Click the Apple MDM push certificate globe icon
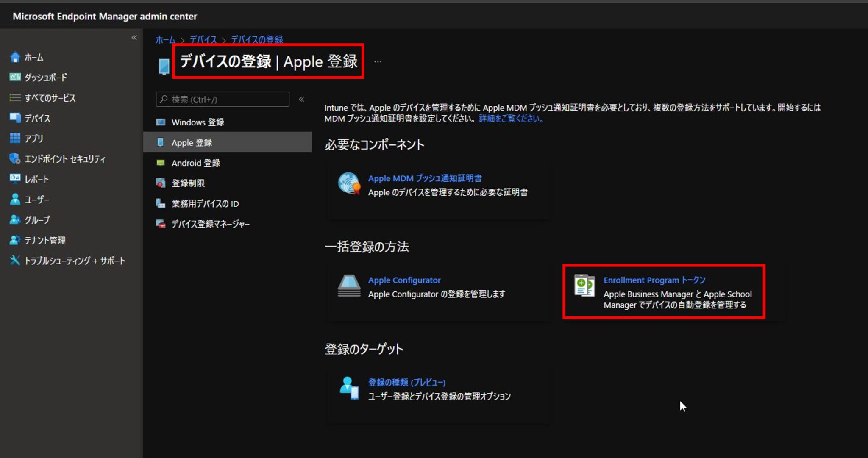The height and width of the screenshot is (458, 868). [349, 184]
